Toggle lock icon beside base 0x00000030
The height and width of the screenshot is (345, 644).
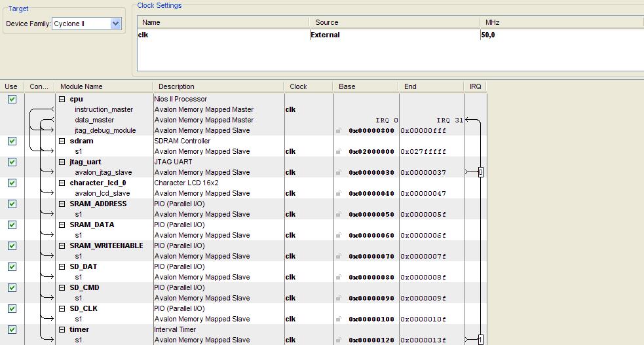coord(339,172)
